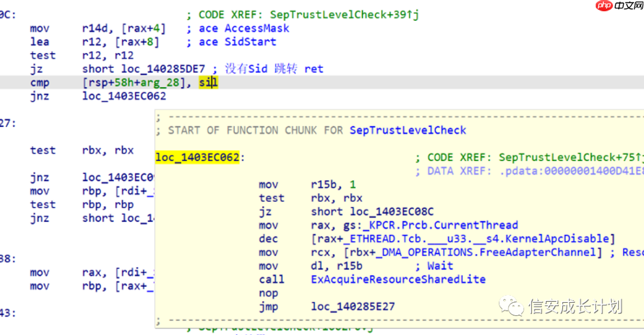The width and height of the screenshot is (644, 335).
Task: Click 'rbx, rbx' operand in main listing
Action: tap(107, 150)
